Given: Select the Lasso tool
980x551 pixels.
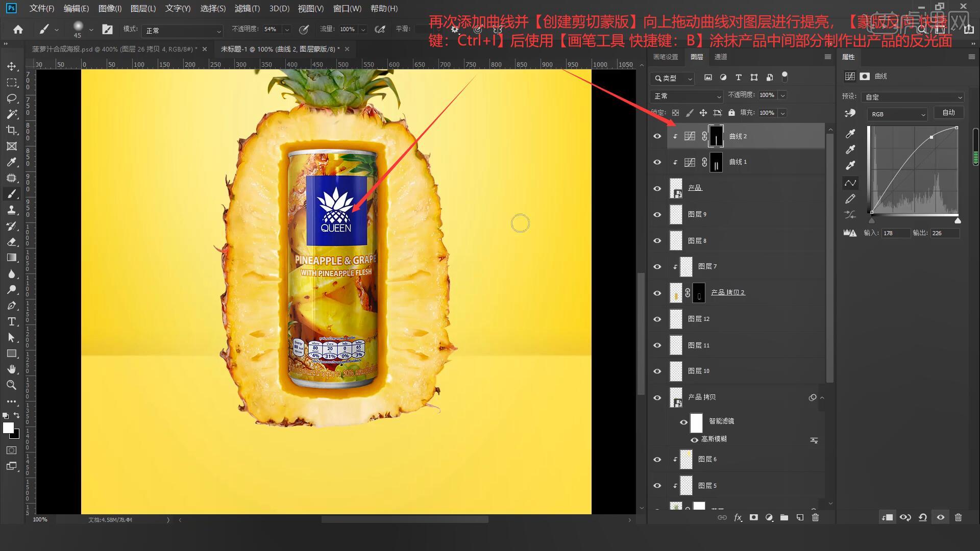Looking at the screenshot, I should coord(12,98).
